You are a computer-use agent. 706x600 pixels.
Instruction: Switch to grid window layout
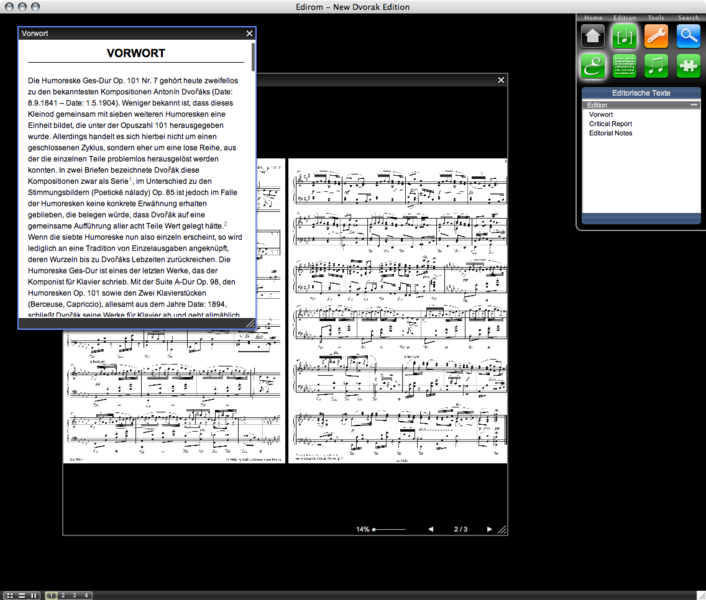9,594
